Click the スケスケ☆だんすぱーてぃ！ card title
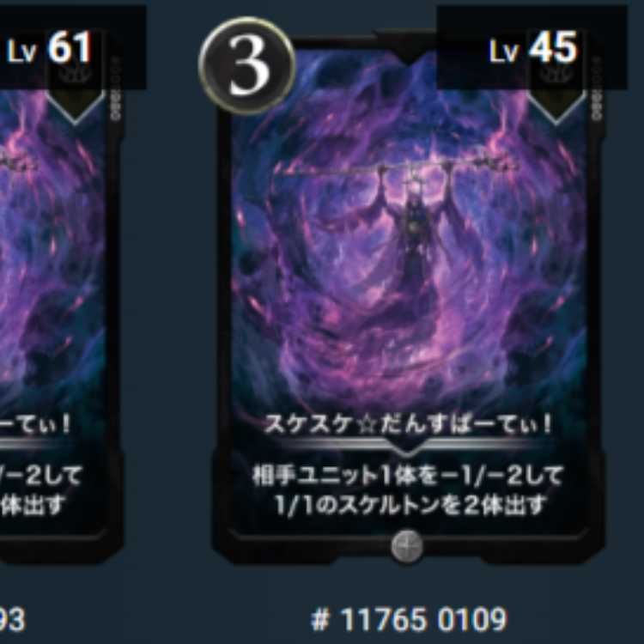The image size is (644, 644). pyautogui.click(x=408, y=424)
